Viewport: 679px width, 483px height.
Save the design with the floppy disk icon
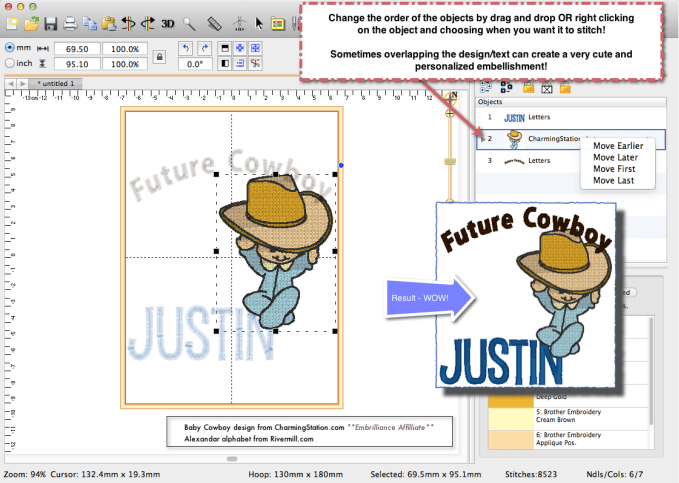(x=51, y=23)
